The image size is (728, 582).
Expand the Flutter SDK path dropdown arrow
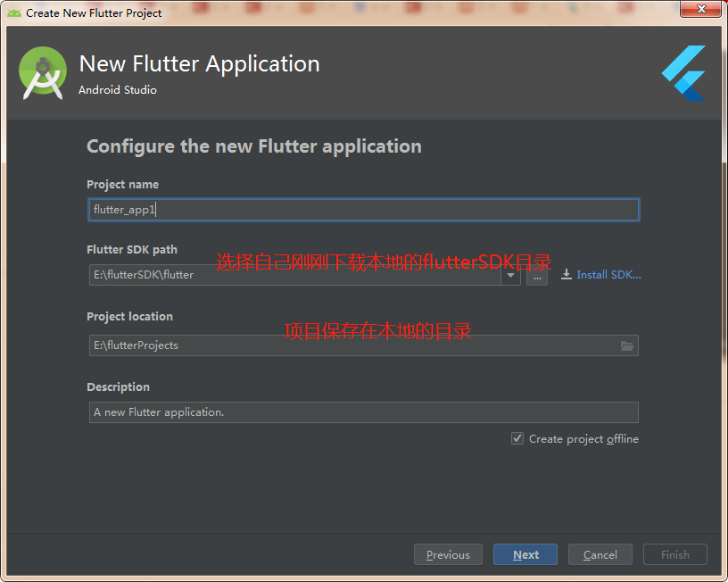tap(510, 275)
